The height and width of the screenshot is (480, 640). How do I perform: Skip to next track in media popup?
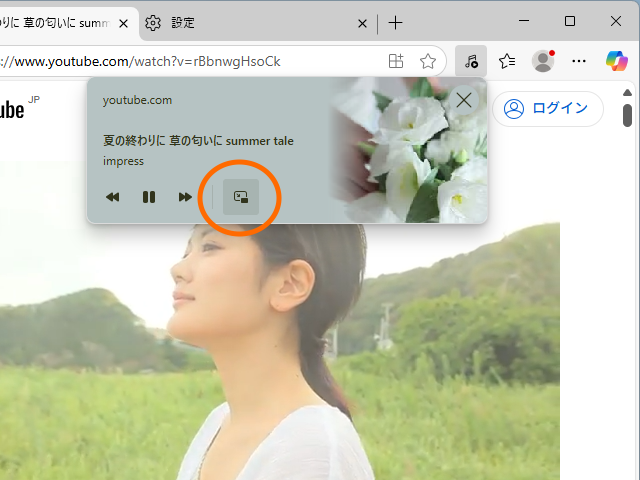point(185,197)
